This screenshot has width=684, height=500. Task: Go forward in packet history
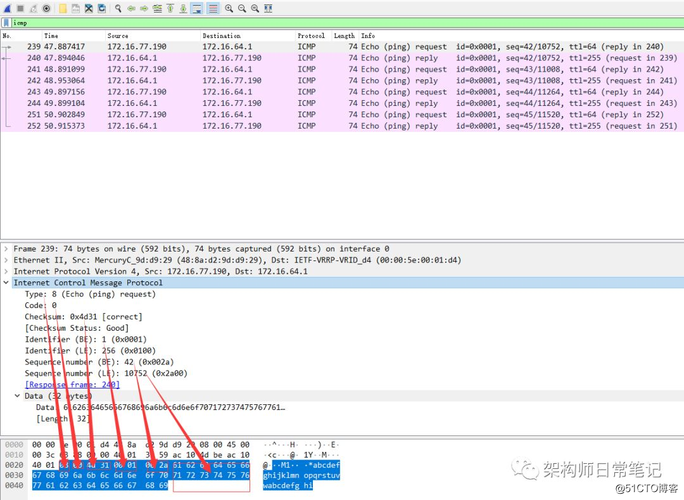tap(144, 8)
